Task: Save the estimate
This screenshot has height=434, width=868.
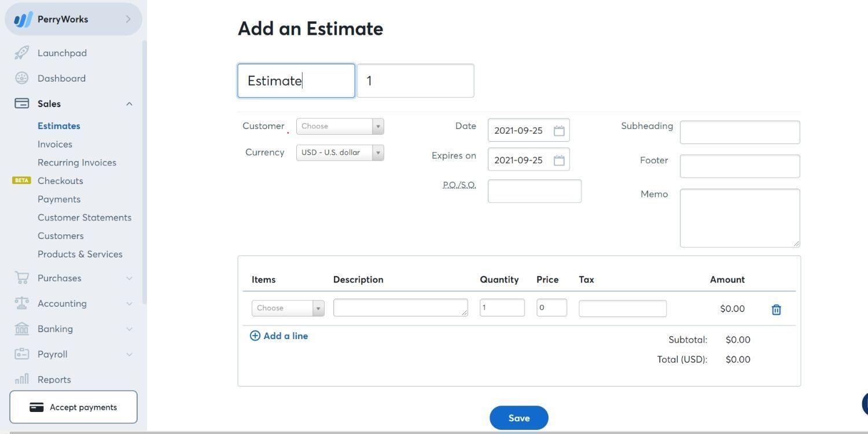Action: click(518, 417)
